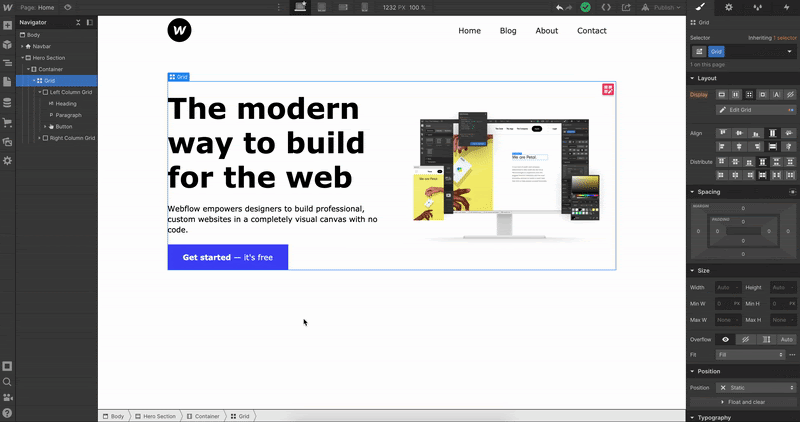
Task: Switch to the Style brush tab
Action: (x=701, y=7)
